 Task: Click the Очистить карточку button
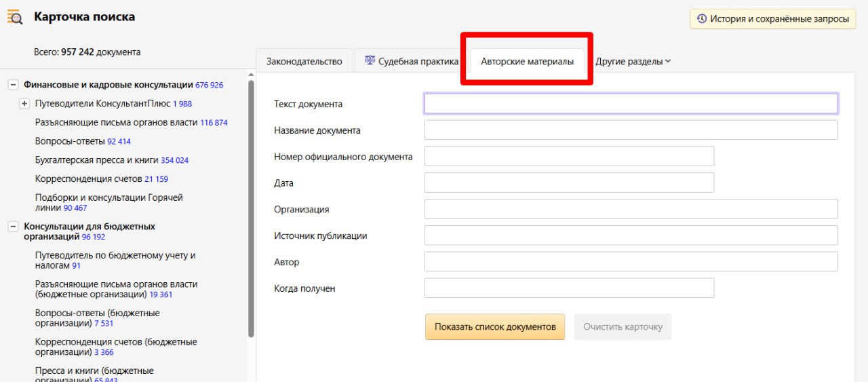coord(623,326)
